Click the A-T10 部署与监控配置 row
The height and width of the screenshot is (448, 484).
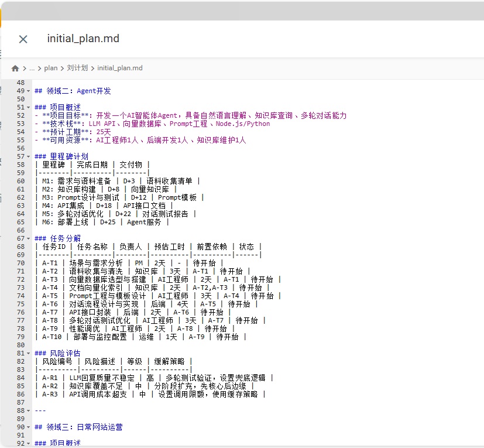point(140,337)
